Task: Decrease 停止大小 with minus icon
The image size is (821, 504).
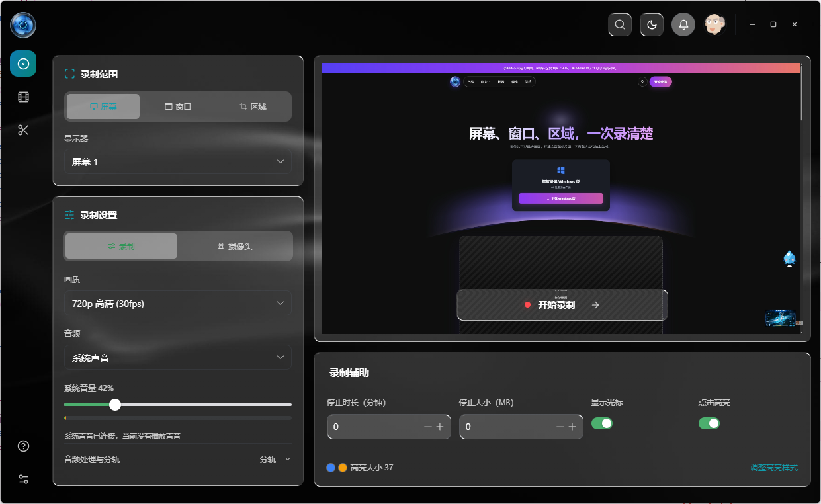Action: [560, 427]
